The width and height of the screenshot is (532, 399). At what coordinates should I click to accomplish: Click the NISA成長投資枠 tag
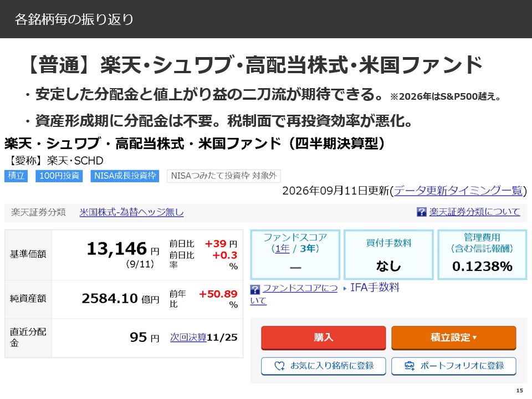pos(125,176)
